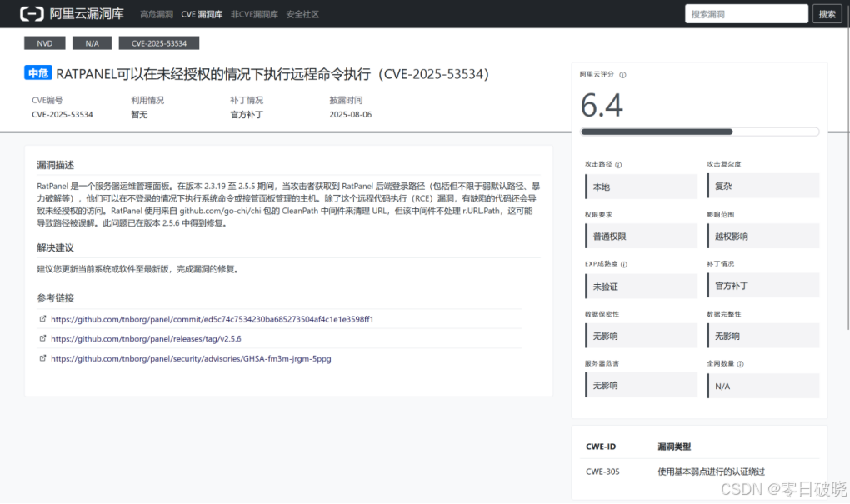Image resolution: width=850 pixels, height=504 pixels.
Task: Click CVE编号 value CVE-2025-53534
Action: click(x=62, y=115)
